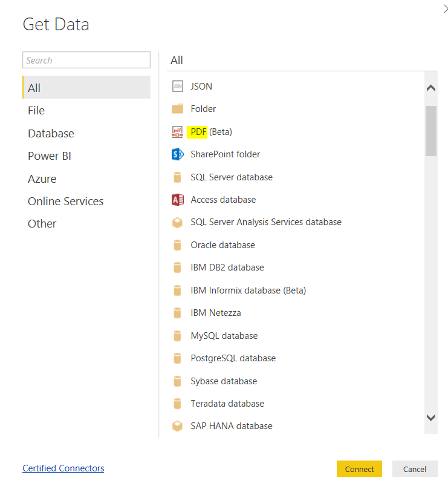
Task: Click into the Search box
Action: coord(86,60)
